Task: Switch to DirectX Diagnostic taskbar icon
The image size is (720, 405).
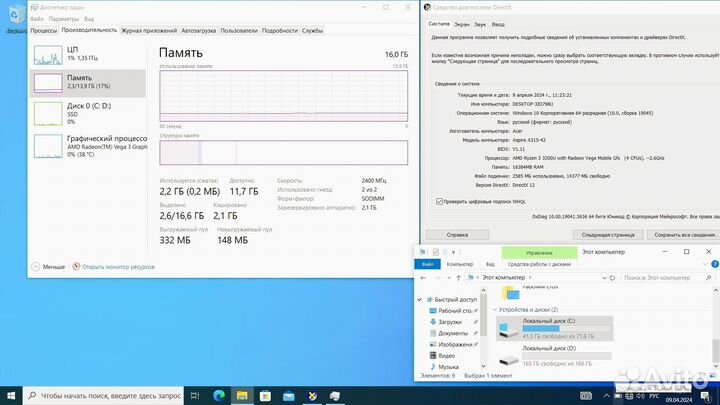Action: (312, 395)
